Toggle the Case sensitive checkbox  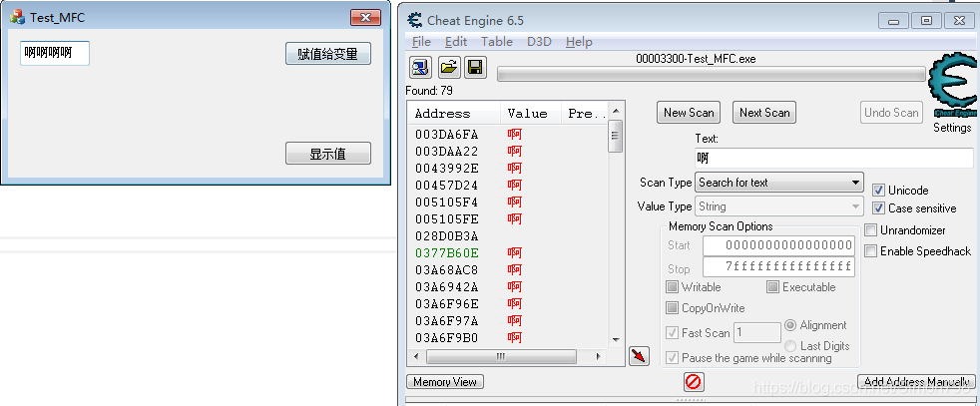879,208
